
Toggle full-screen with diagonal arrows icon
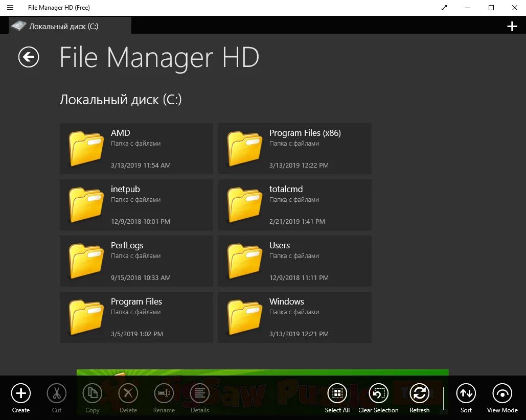(x=444, y=7)
